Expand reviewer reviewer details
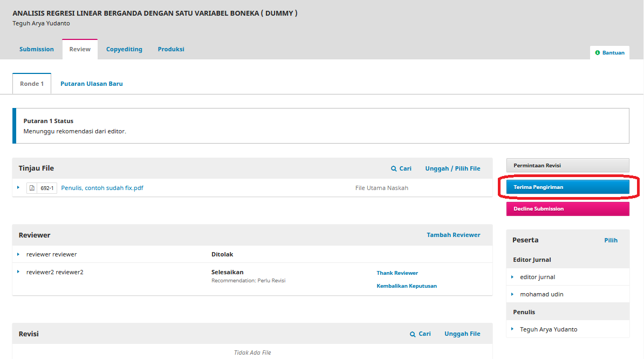644x359 pixels. (x=18, y=254)
